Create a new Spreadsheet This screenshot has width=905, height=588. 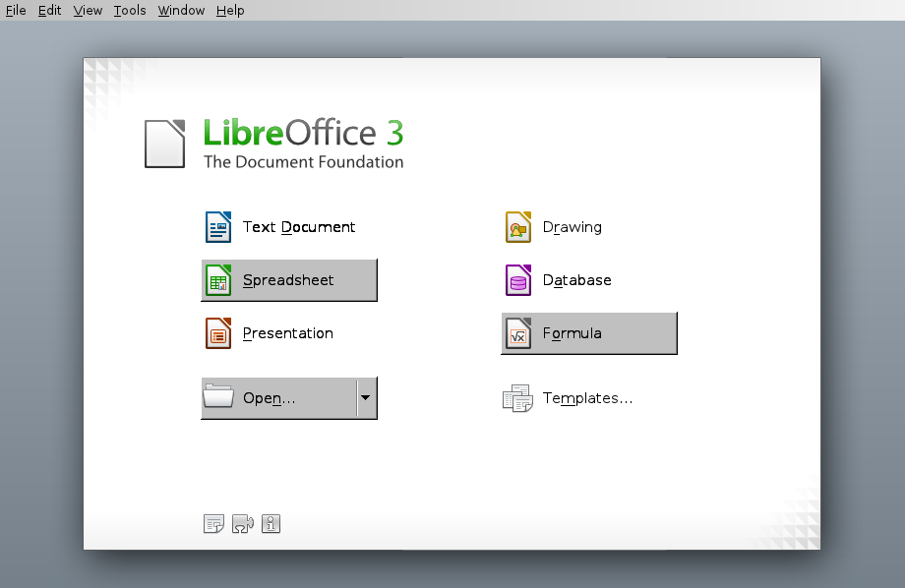coord(289,280)
